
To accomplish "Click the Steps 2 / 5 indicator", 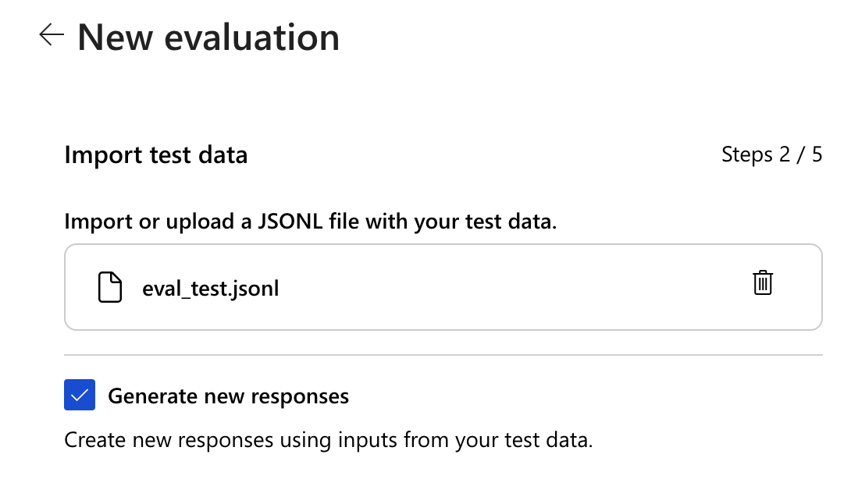I will click(771, 154).
